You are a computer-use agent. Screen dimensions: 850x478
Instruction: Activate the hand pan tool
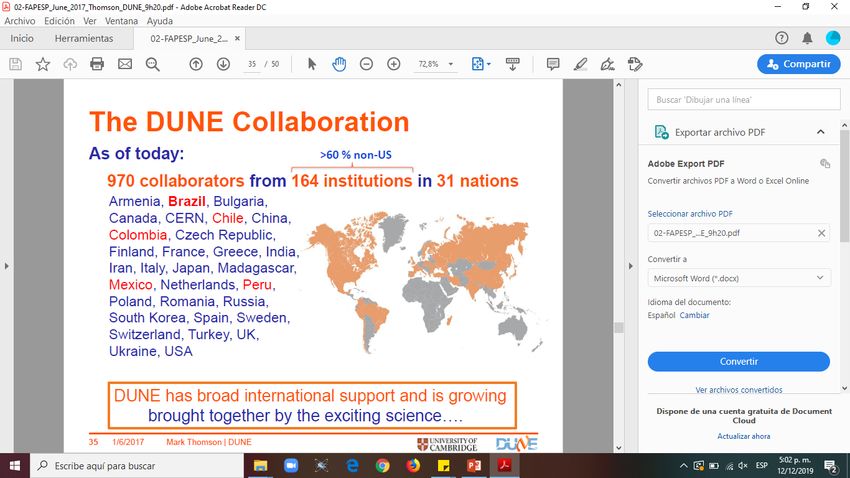tap(339, 64)
